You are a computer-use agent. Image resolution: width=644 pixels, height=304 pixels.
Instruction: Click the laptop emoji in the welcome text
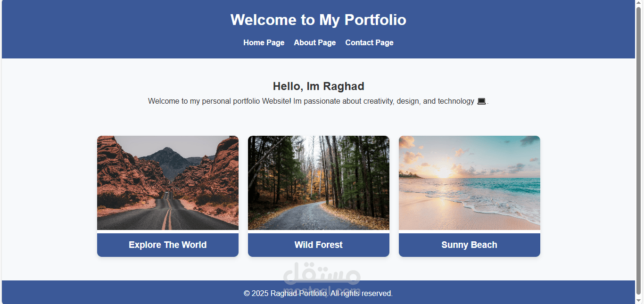coord(481,101)
